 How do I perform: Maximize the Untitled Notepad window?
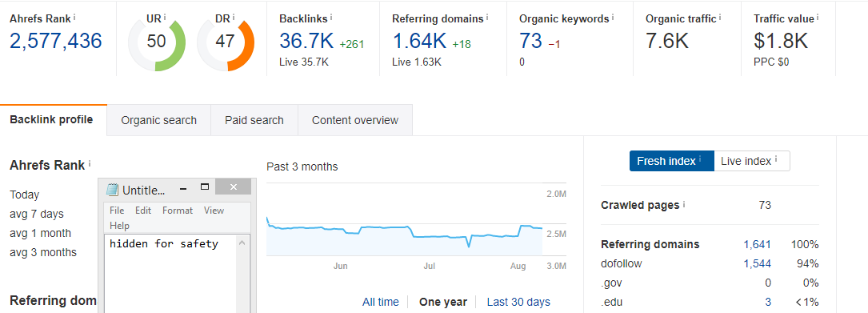204,187
